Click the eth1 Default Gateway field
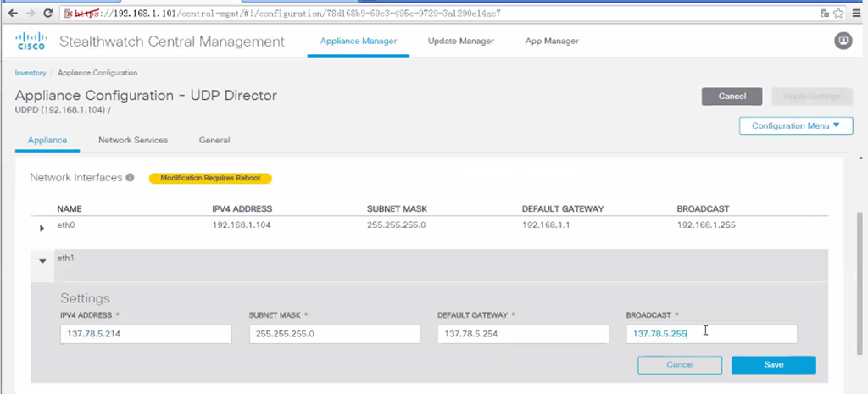This screenshot has width=868, height=394. click(523, 334)
